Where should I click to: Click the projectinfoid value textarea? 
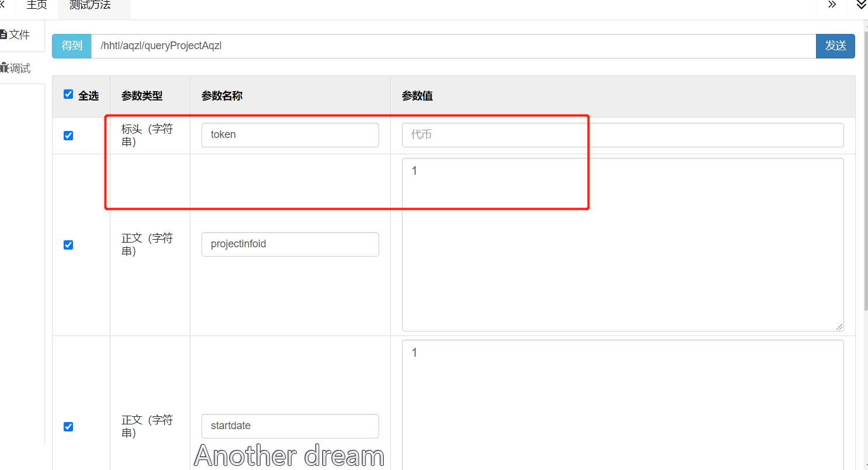click(x=623, y=244)
